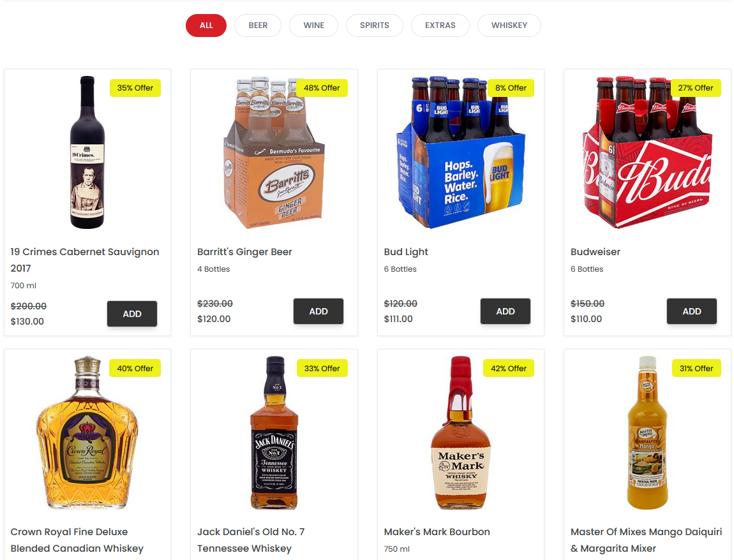Open the Crown Royal bottle image

point(87,432)
